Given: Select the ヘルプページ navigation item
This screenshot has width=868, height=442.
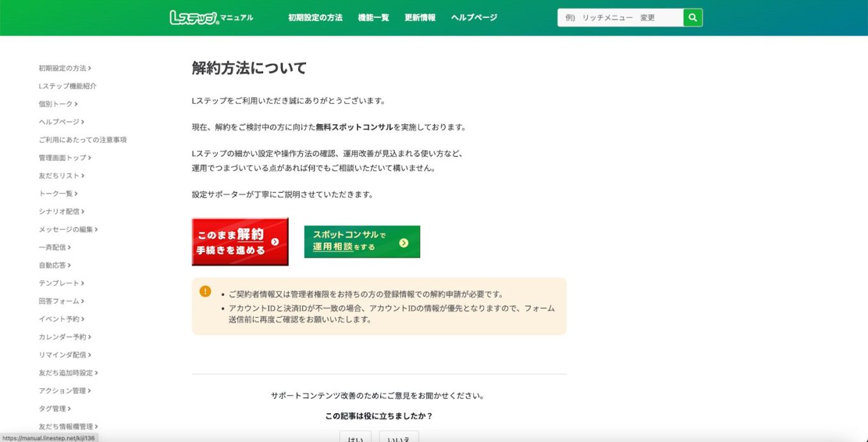Looking at the screenshot, I should point(474,17).
